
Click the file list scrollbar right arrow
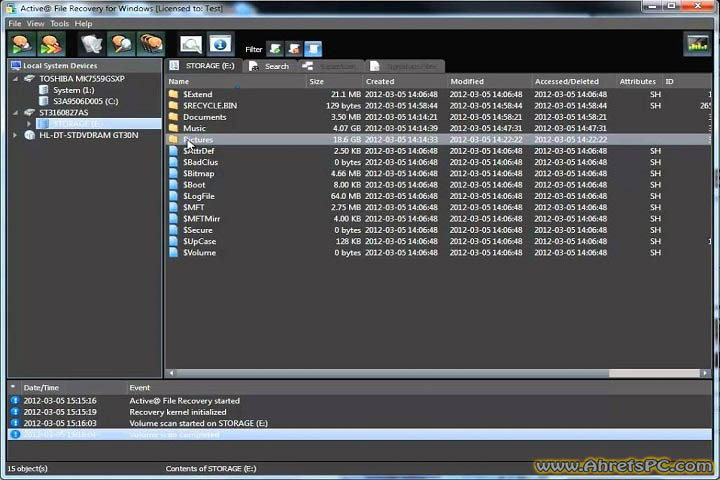(x=705, y=373)
